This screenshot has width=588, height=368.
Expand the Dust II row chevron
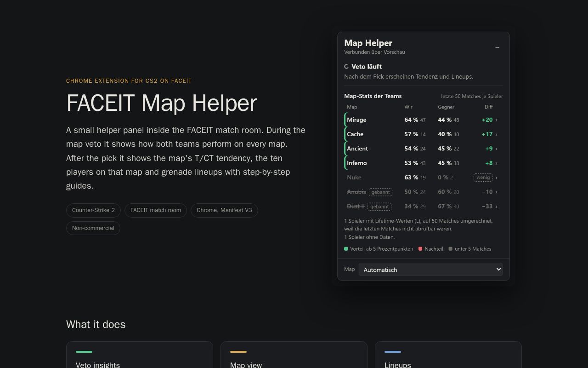(496, 207)
